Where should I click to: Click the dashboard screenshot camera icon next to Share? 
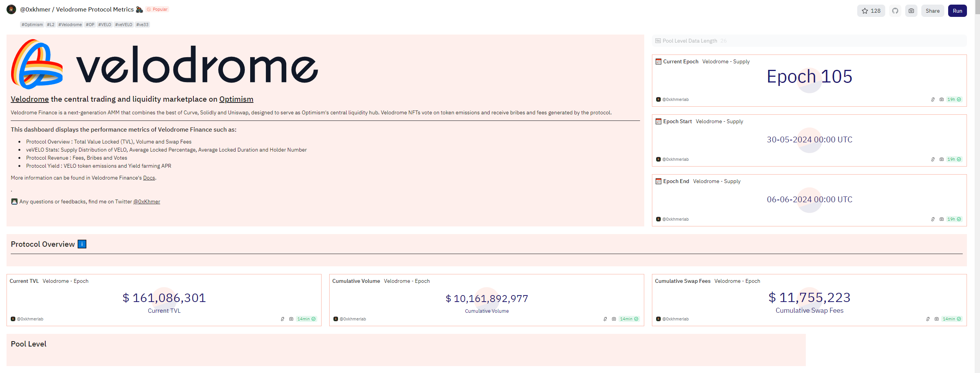click(x=911, y=11)
